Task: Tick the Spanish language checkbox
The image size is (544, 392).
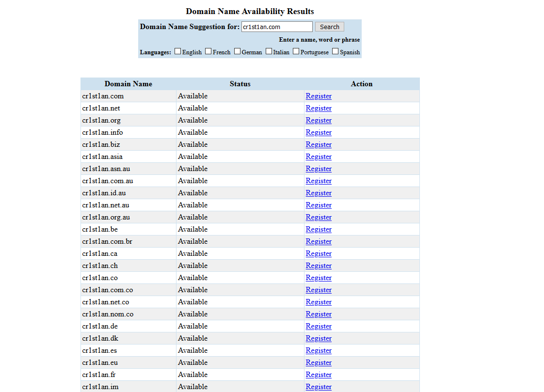Action: [x=335, y=51]
